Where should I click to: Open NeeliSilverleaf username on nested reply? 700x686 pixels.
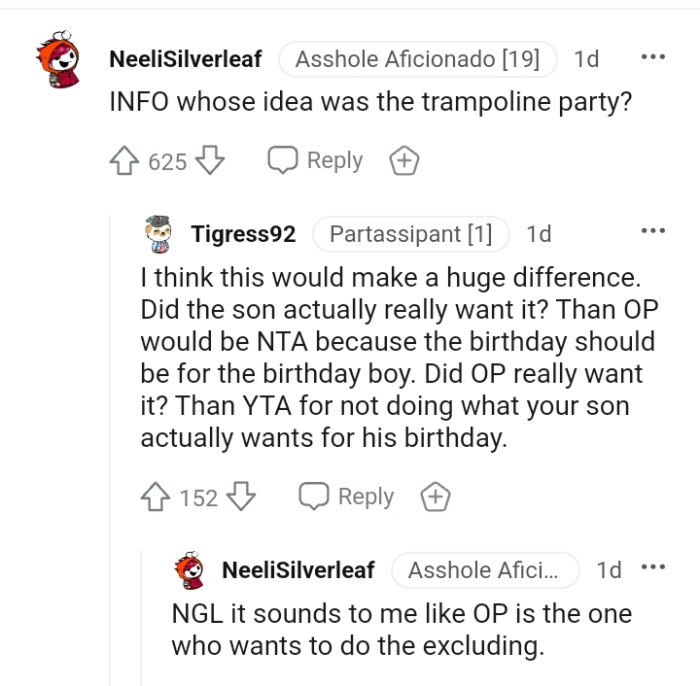[298, 570]
